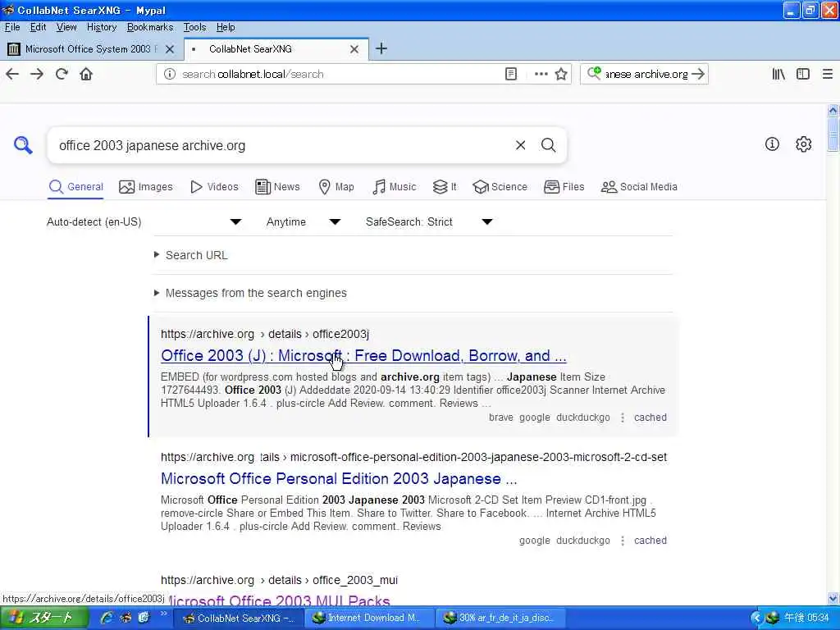Switch to News search category
840x630 pixels.
pos(277,187)
